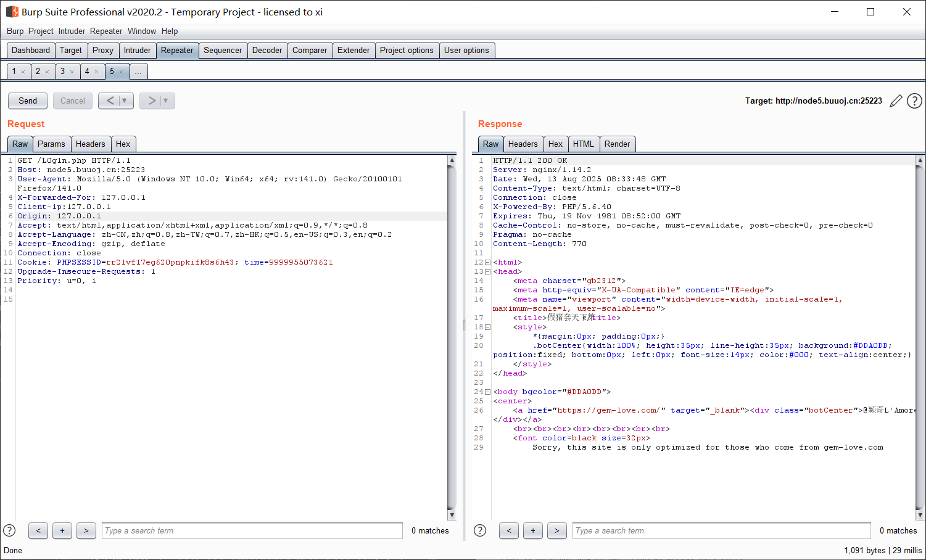The height and width of the screenshot is (560, 926).
Task: Collapse the html tag fold marker
Action: coord(487,263)
